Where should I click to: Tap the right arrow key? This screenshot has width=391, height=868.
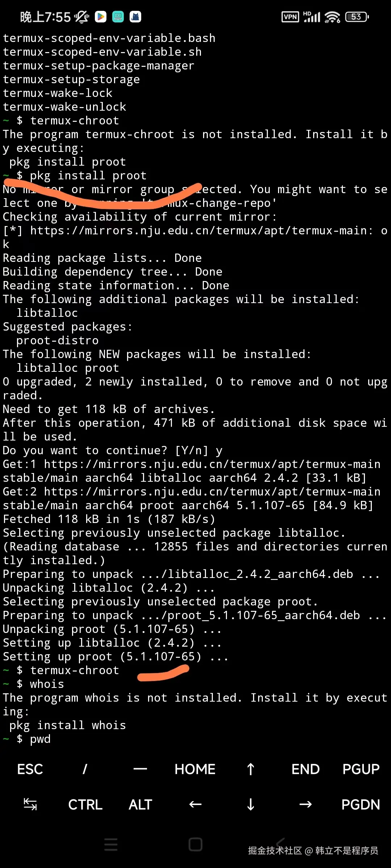[306, 805]
